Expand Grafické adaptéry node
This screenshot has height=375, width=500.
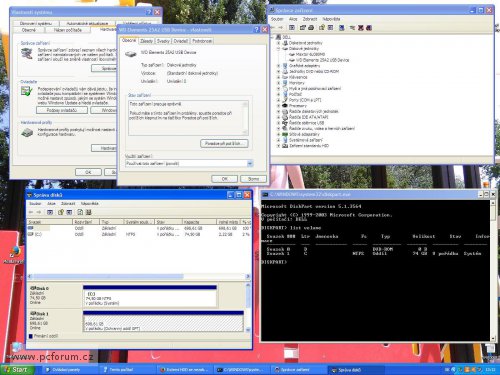point(278,66)
